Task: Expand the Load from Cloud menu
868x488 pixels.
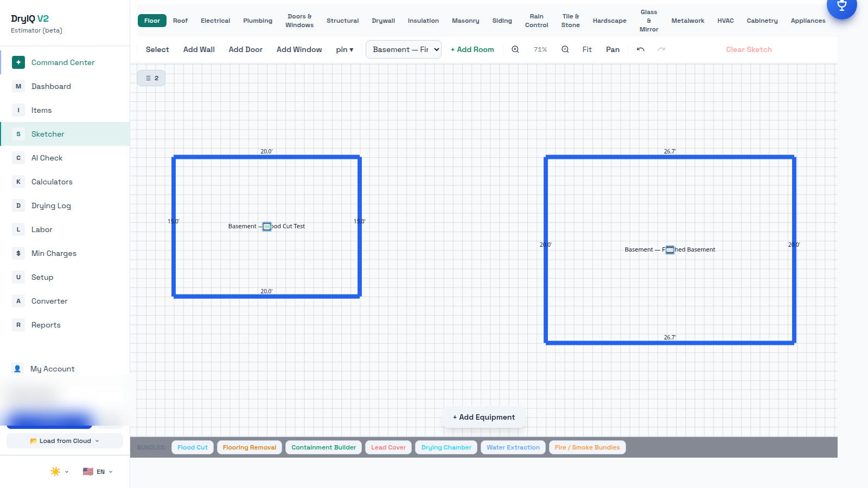Action: (65, 441)
